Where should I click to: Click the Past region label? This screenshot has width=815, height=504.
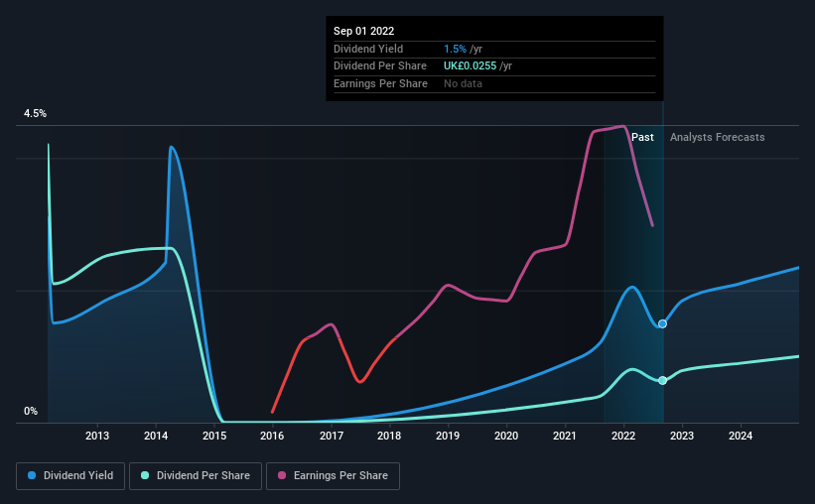click(x=642, y=137)
